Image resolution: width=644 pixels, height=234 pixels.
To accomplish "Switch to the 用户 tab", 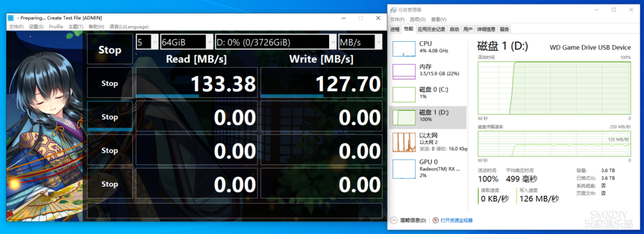I will 468,29.
